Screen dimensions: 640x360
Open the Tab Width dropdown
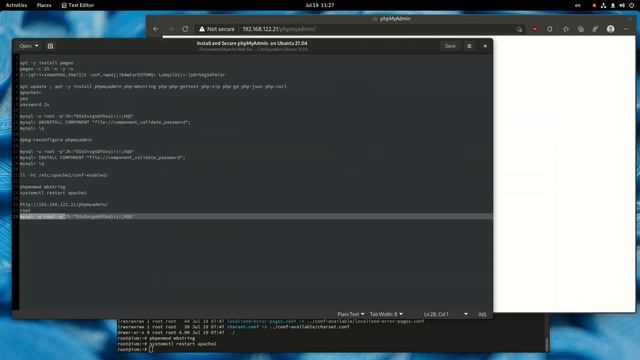[x=386, y=314]
